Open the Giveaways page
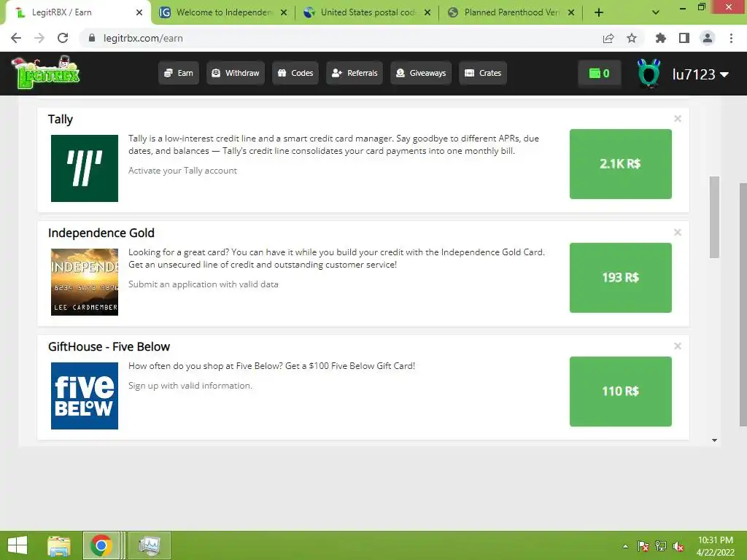Viewport: 747px width, 560px height. coord(421,73)
